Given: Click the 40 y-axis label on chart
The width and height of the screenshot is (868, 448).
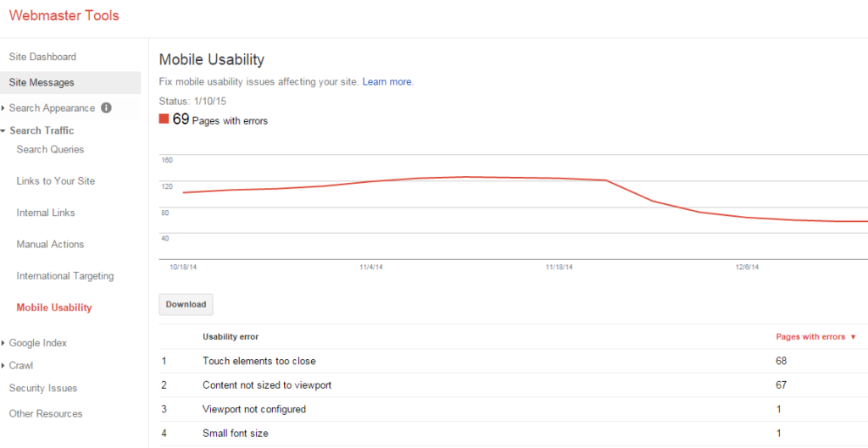Looking at the screenshot, I should (x=165, y=238).
